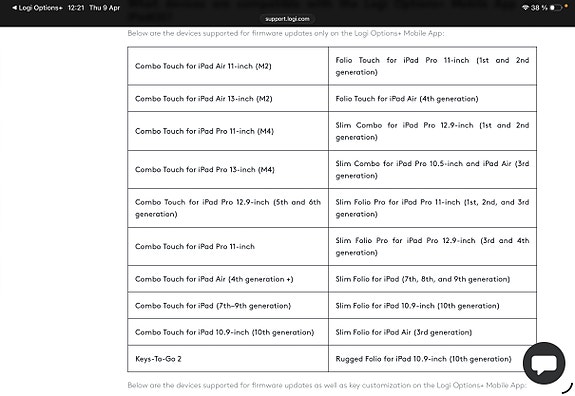Select Slim Folio Pro for iPad Pro 12.9-inch cell
Image resolution: width=575 pixels, height=396 pixels.
pos(433,246)
